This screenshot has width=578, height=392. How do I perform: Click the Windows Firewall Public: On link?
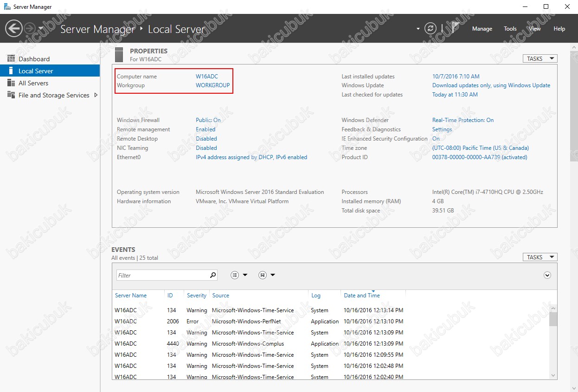208,120
